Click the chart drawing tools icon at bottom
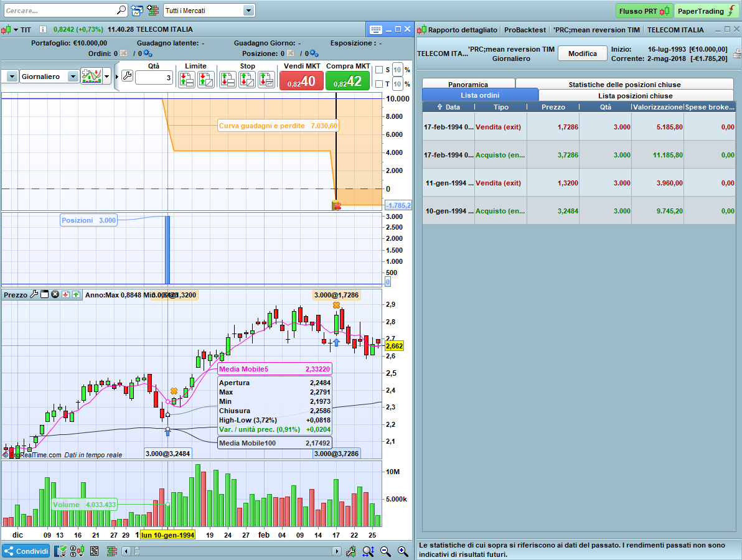 (x=350, y=551)
